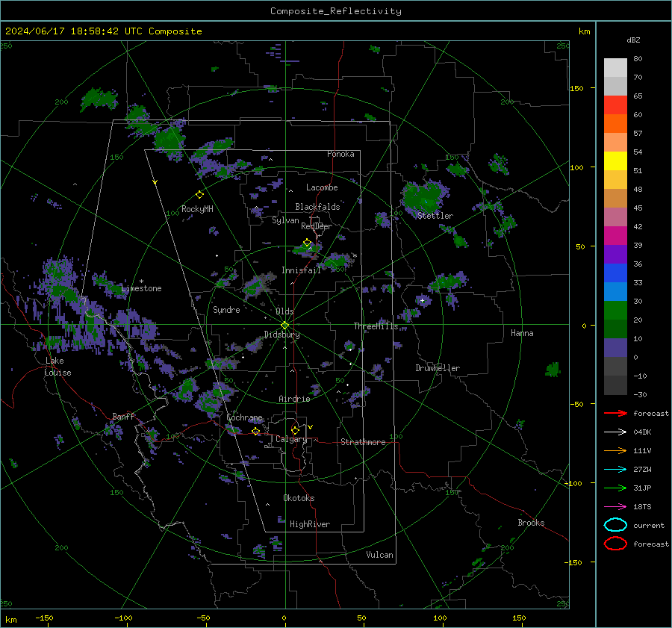Click the ThreeHills label
The height and width of the screenshot is (628, 672).
(376, 326)
